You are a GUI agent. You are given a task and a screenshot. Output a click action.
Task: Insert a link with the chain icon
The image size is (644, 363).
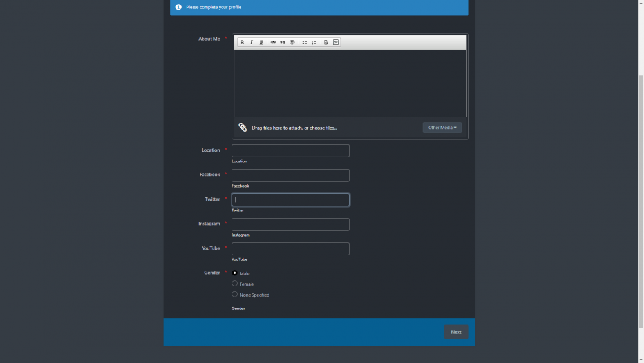(x=273, y=43)
